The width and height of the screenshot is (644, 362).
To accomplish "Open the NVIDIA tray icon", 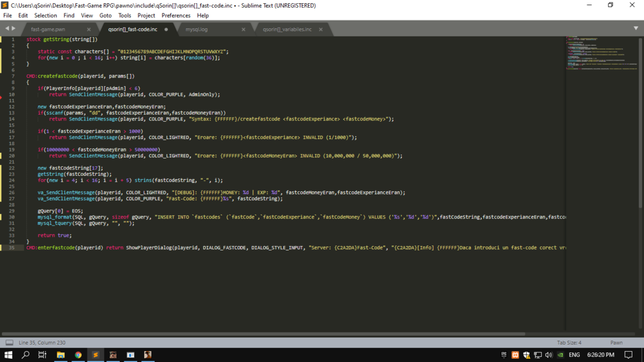I will pyautogui.click(x=560, y=355).
